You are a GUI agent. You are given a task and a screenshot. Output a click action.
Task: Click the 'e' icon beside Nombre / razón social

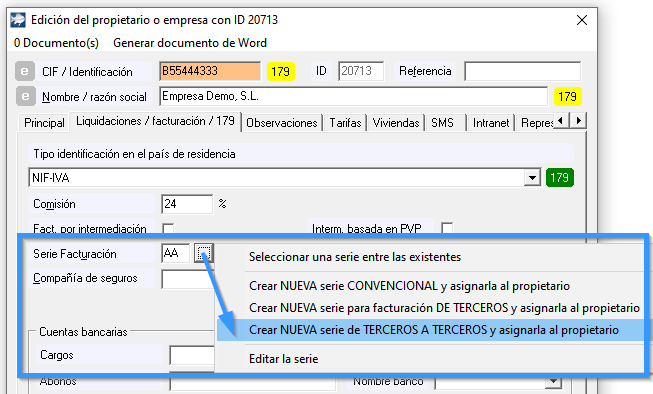(25, 96)
